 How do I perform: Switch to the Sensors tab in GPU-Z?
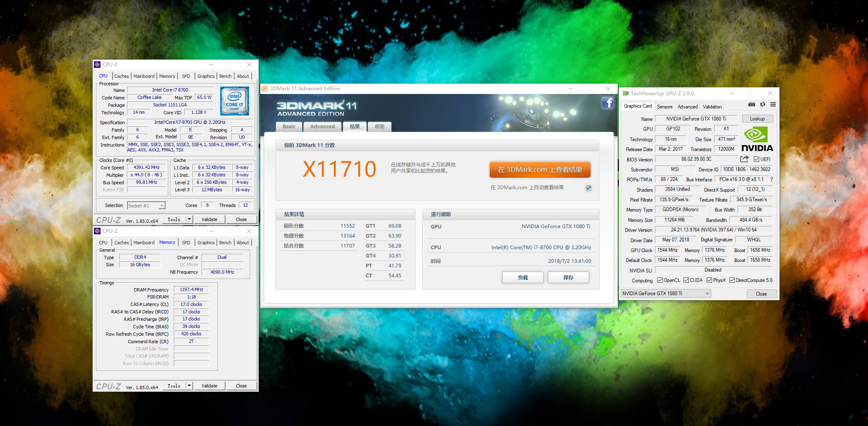tap(665, 107)
